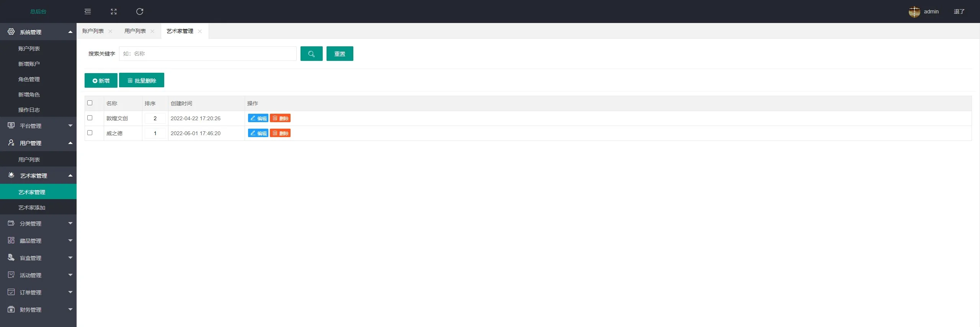The image size is (980, 327).
Task: Click the 新增 add button
Action: 101,80
